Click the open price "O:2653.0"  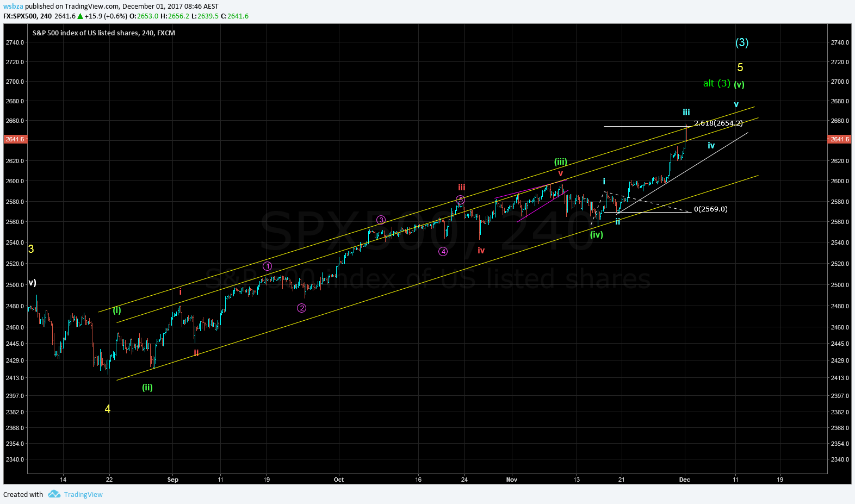pyautogui.click(x=144, y=16)
